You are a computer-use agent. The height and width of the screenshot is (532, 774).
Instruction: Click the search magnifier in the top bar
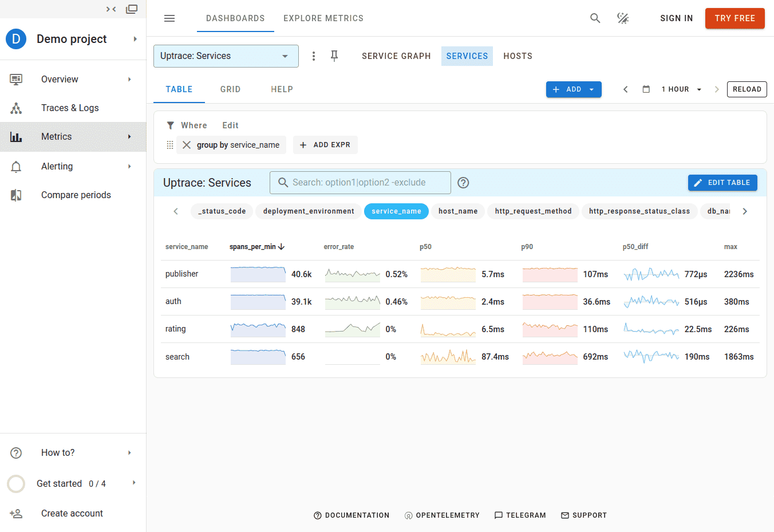click(x=595, y=18)
